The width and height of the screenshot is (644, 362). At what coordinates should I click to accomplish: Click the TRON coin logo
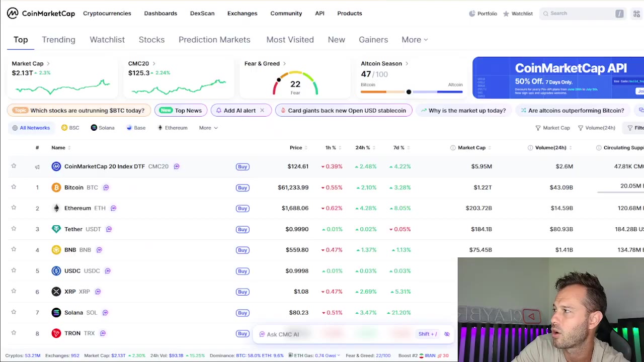pos(56,333)
